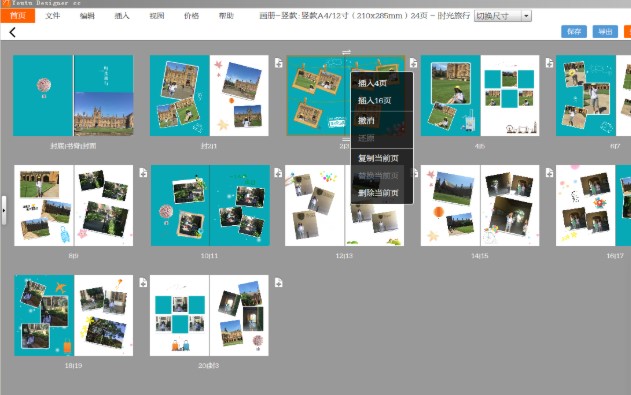The width and height of the screenshot is (631, 395).
Task: Add a page after spread 20|封3
Action: click(278, 282)
